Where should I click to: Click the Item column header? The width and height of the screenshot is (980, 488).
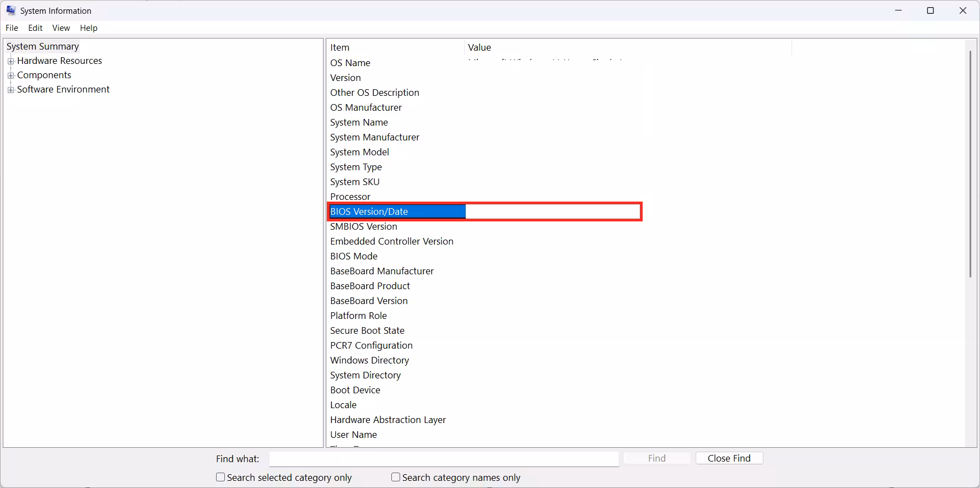point(396,47)
